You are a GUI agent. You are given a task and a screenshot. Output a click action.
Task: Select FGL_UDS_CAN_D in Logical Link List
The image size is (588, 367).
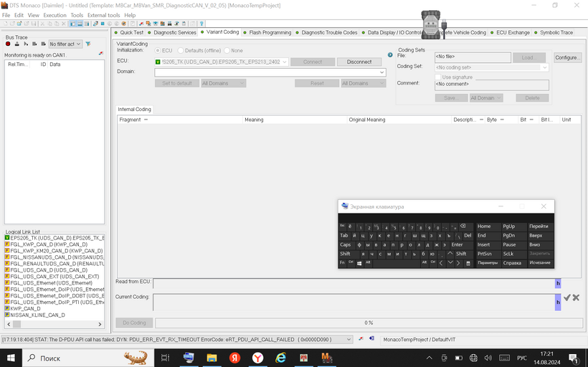[49, 270]
